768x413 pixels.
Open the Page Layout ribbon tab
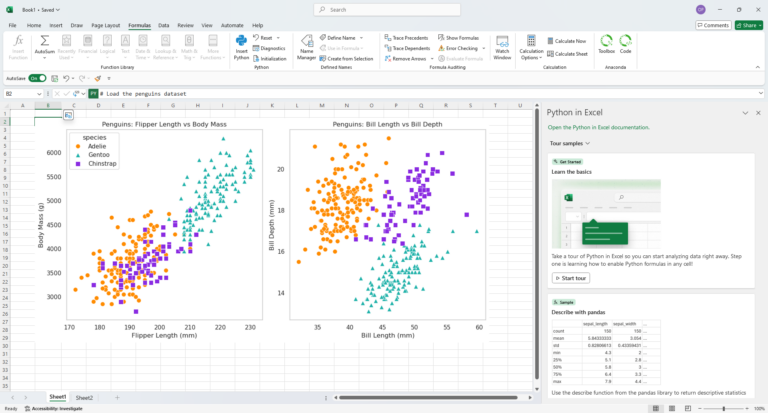pyautogui.click(x=103, y=25)
